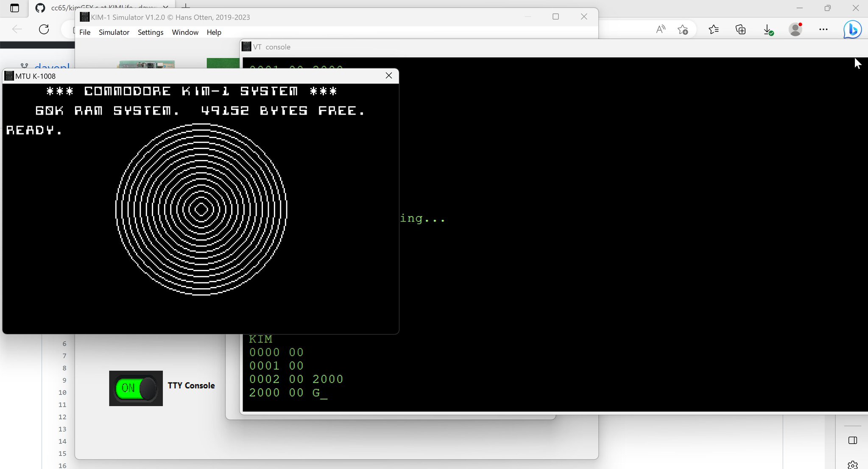868x469 pixels.
Task: Open the Bing Copilot sidebar
Action: coord(852,29)
